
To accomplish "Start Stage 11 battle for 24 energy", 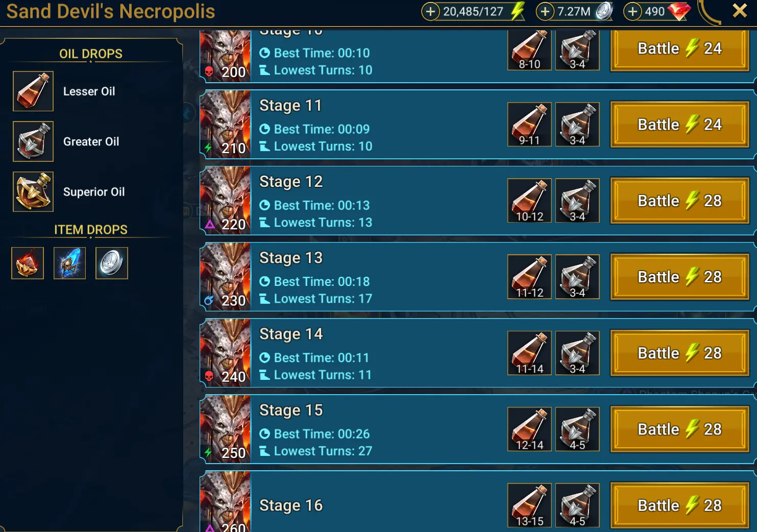I will 679,125.
